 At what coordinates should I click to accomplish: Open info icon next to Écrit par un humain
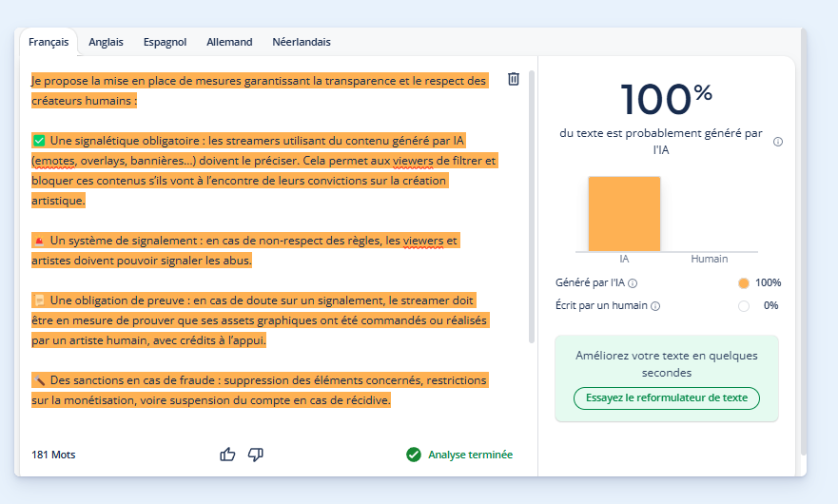[655, 306]
